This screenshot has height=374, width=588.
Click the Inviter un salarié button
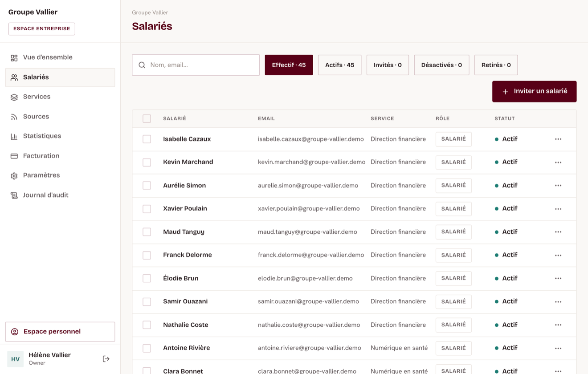[x=534, y=91]
